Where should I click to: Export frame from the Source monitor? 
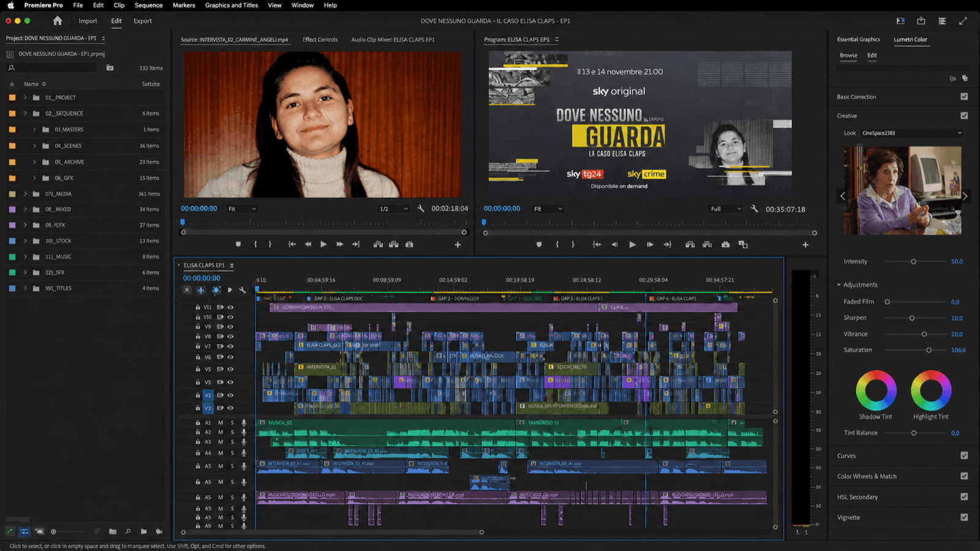click(409, 244)
